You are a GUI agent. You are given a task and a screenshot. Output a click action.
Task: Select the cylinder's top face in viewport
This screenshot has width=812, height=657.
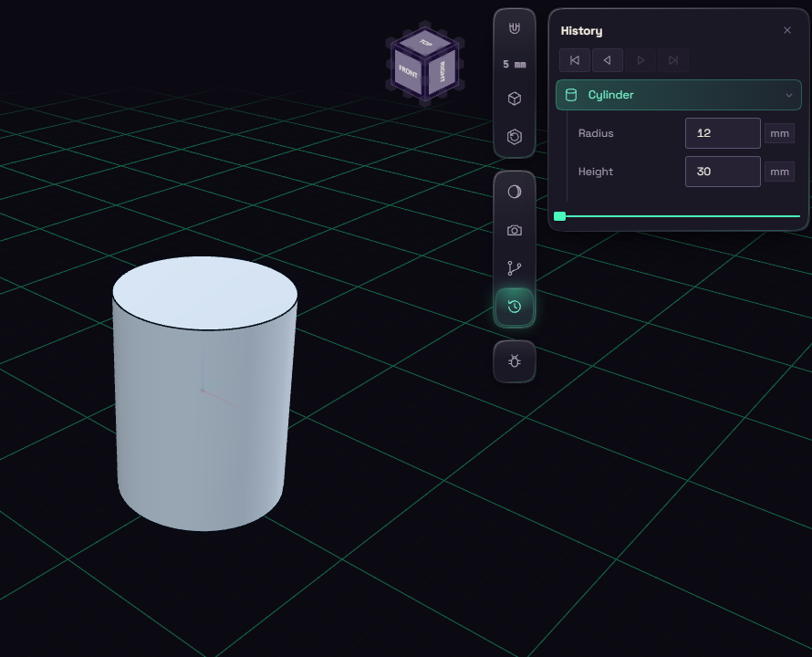[205, 293]
